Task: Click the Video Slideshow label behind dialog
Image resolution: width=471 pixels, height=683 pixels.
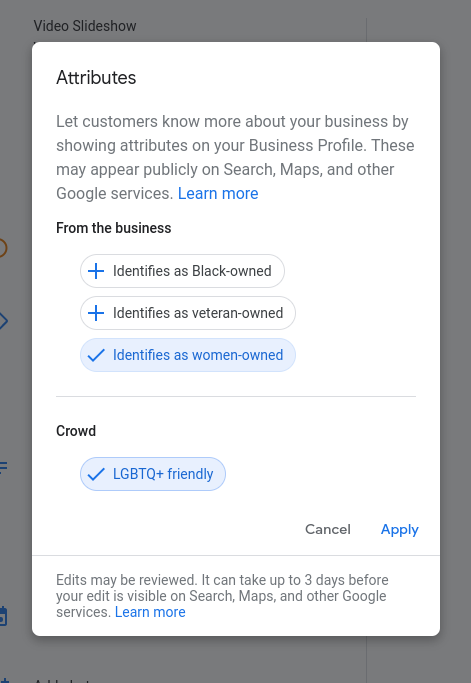Action: 85,26
